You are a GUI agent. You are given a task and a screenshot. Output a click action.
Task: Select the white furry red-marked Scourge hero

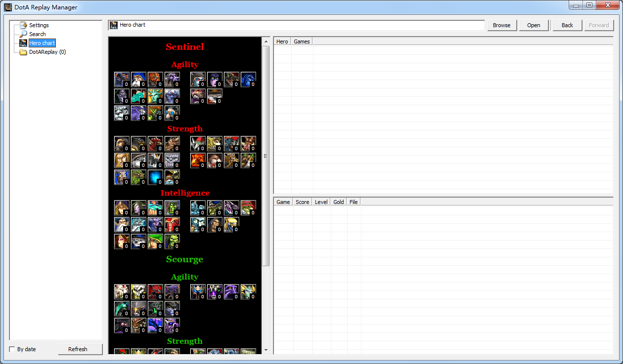122,292
